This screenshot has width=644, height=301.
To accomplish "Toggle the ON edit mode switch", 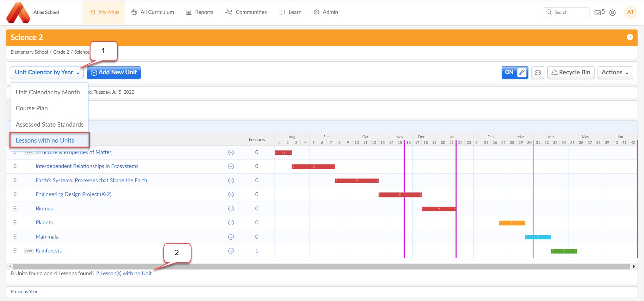I will point(515,72).
